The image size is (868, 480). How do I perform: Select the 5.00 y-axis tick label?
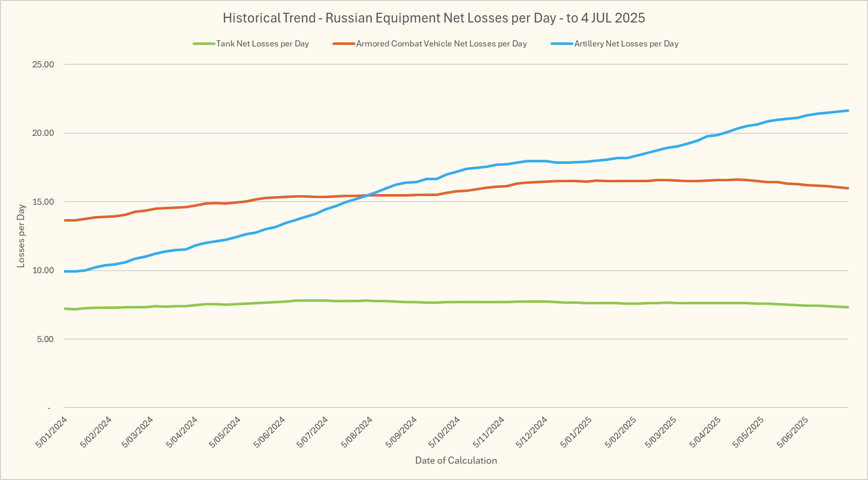click(45, 339)
